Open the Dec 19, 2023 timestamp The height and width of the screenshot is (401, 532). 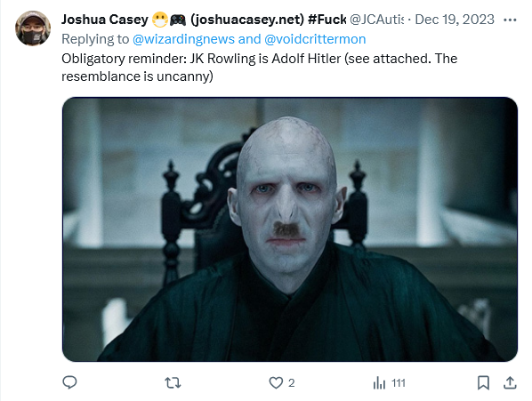(455, 20)
